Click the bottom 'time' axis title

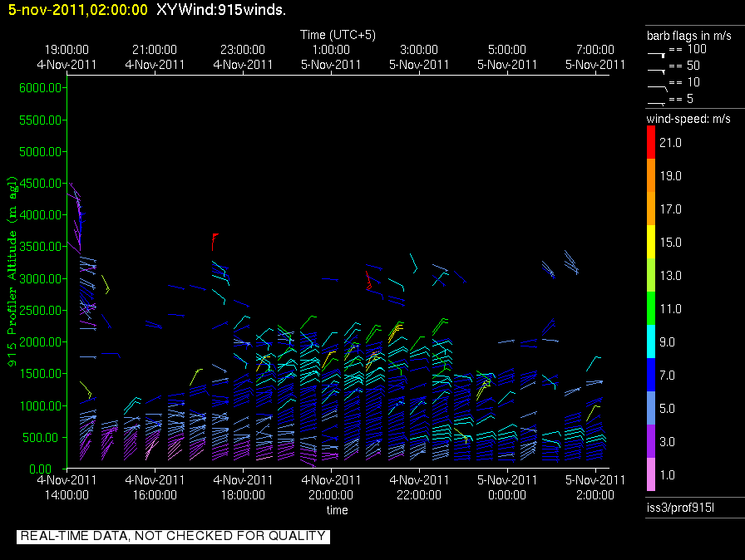tap(337, 510)
